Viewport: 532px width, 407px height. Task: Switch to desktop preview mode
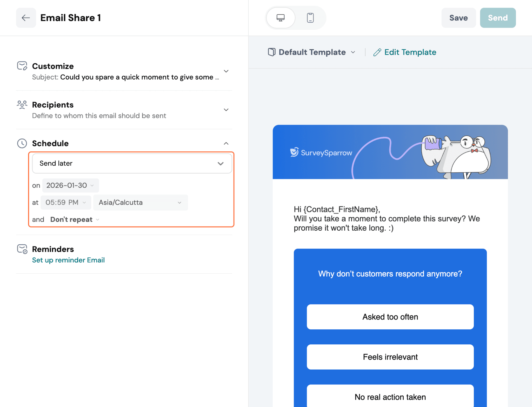pyautogui.click(x=281, y=18)
